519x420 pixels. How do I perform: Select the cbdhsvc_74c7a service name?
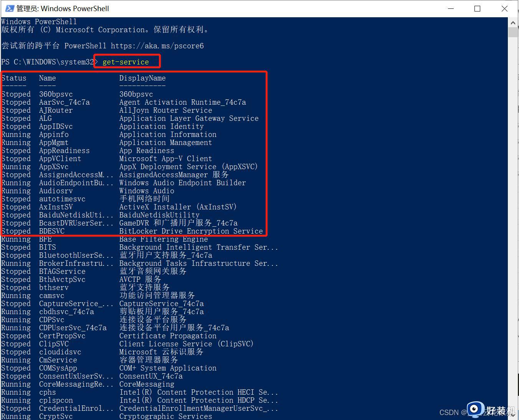[66, 312]
